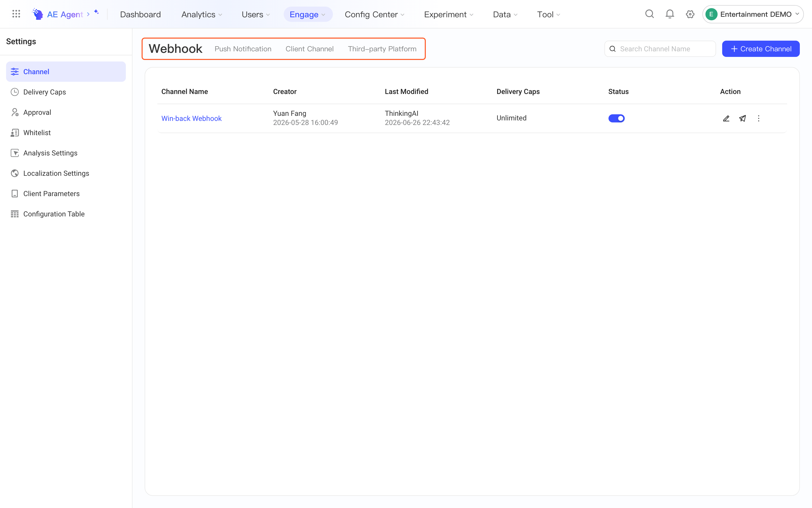Open the settings gear icon
The width and height of the screenshot is (812, 508).
[x=690, y=14]
